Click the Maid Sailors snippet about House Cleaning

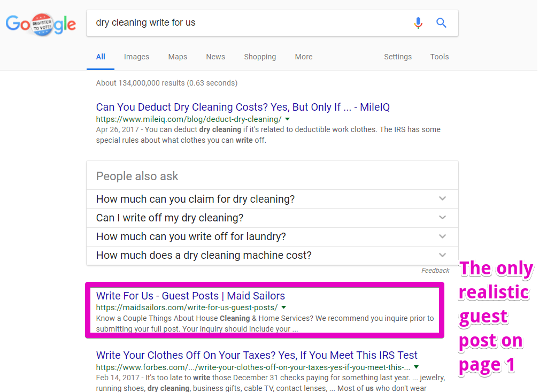[x=265, y=323]
